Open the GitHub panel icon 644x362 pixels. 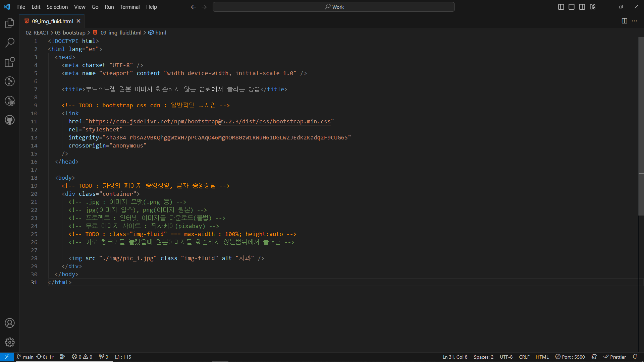pyautogui.click(x=10, y=120)
